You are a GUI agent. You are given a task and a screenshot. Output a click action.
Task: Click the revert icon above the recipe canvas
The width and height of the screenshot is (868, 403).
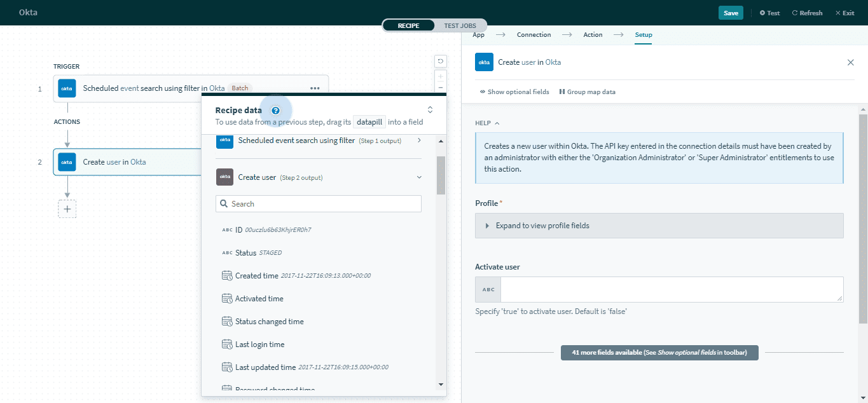click(440, 61)
